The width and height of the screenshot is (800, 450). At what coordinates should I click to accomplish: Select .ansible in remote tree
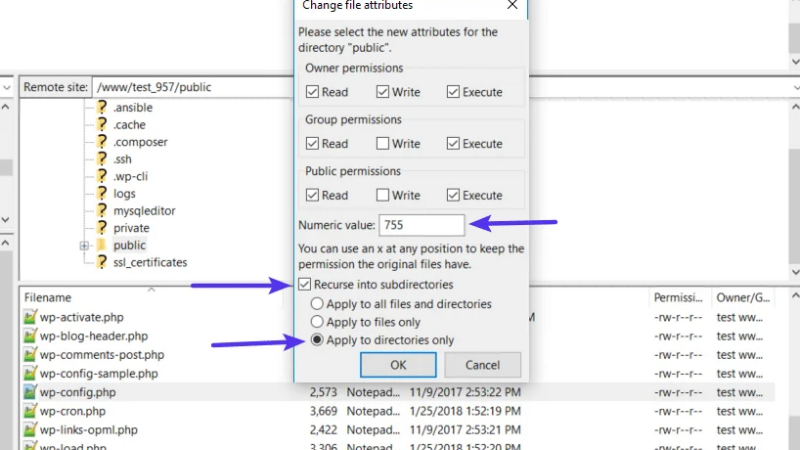[133, 107]
